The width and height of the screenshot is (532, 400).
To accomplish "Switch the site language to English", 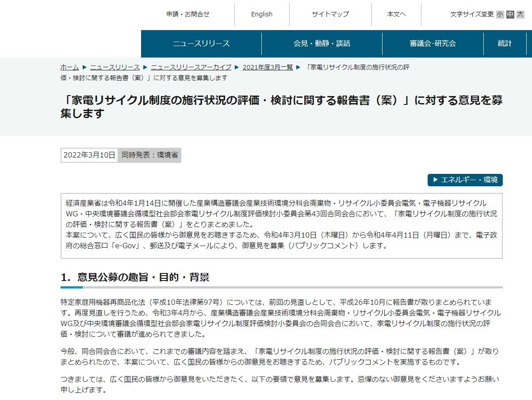I will coord(262,14).
